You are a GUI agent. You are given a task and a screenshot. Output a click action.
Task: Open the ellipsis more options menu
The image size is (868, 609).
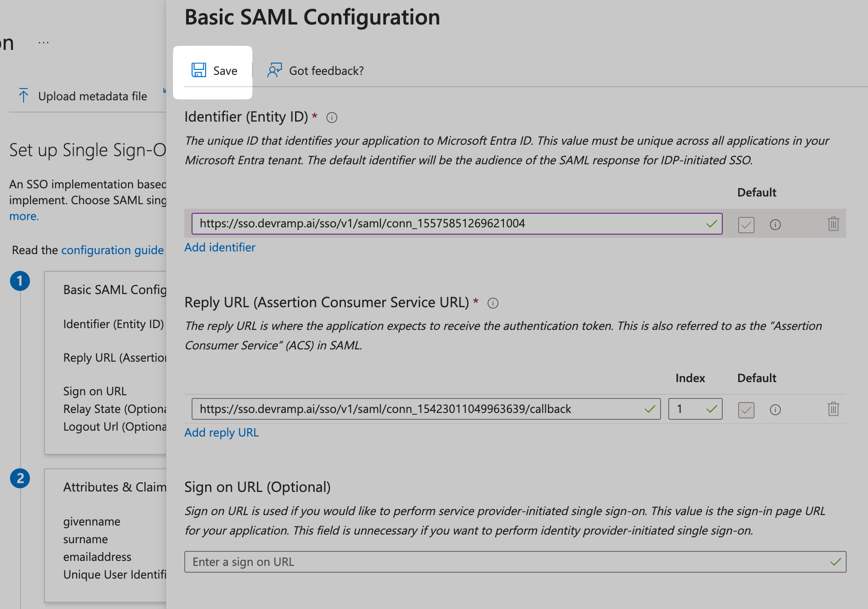coord(44,43)
